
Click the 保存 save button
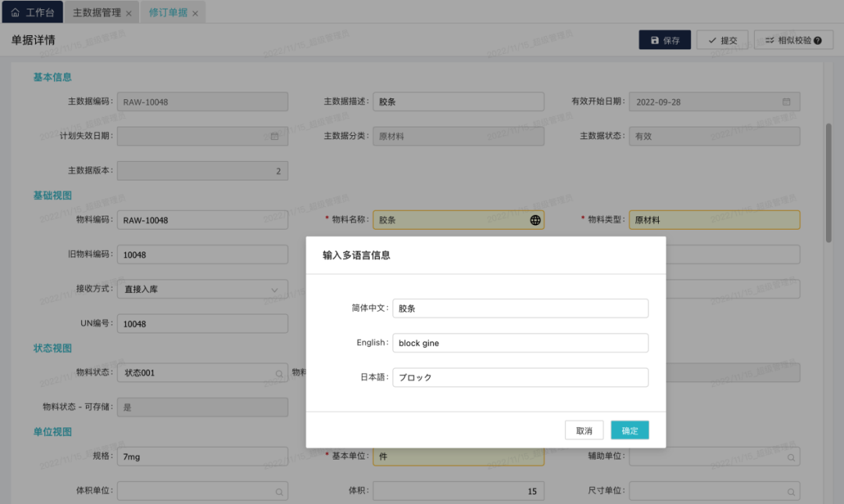click(664, 41)
